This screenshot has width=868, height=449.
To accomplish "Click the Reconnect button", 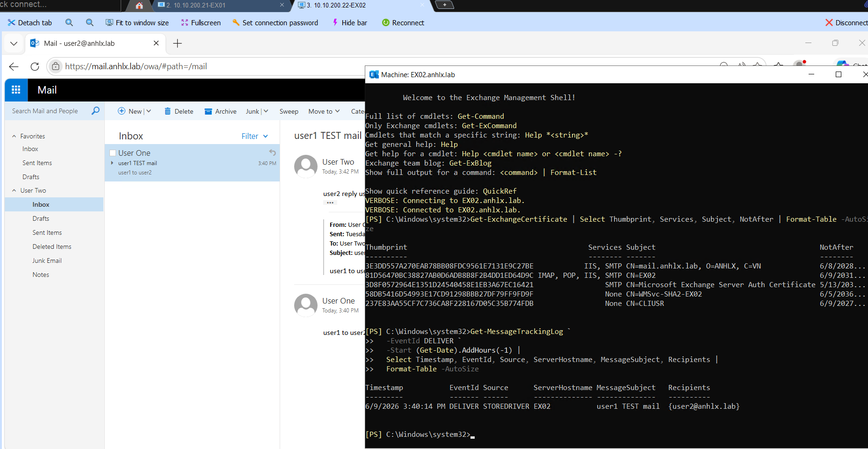I will click(x=403, y=22).
